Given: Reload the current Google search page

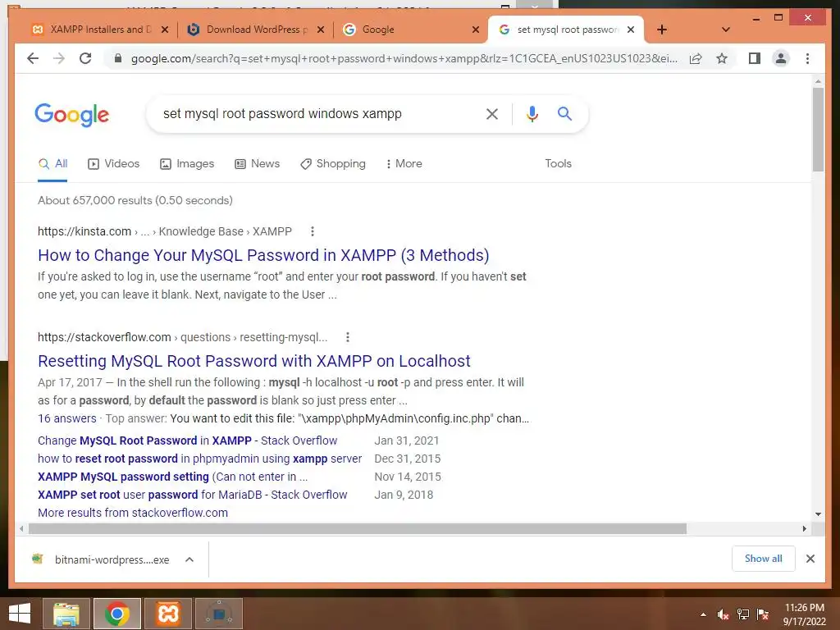Looking at the screenshot, I should [85, 58].
